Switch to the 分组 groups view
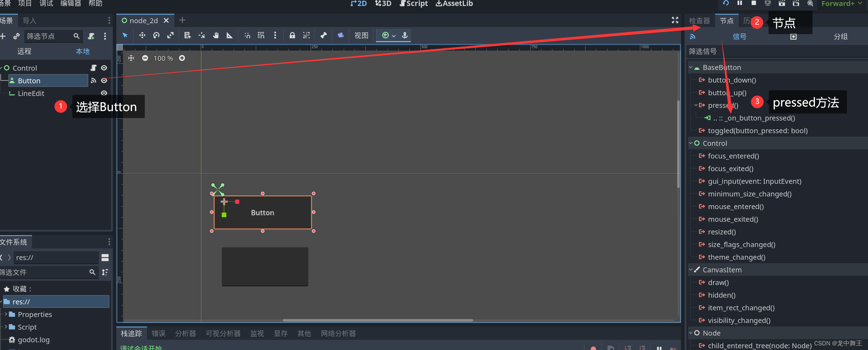 pyautogui.click(x=841, y=37)
